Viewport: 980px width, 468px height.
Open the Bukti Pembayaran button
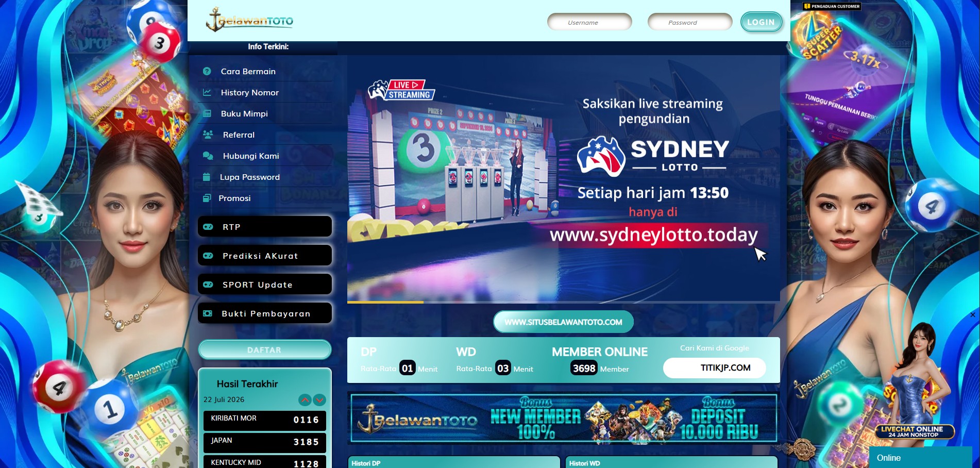click(x=265, y=313)
